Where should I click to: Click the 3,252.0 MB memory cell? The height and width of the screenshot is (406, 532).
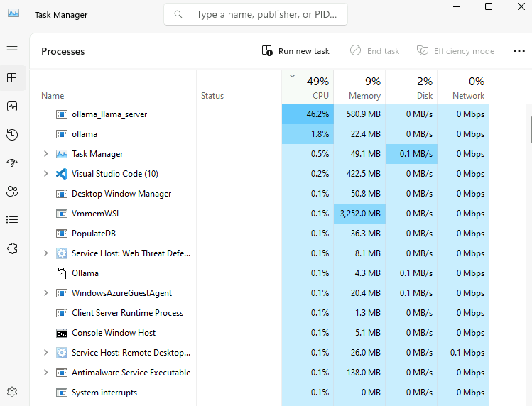pos(359,214)
